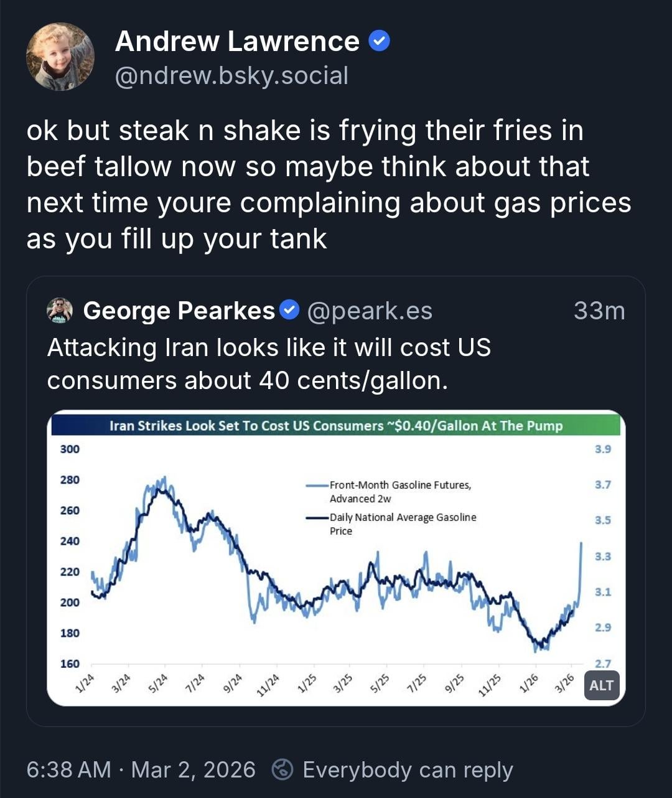
Task: Open the gasoline price chart image
Action: pos(336,560)
